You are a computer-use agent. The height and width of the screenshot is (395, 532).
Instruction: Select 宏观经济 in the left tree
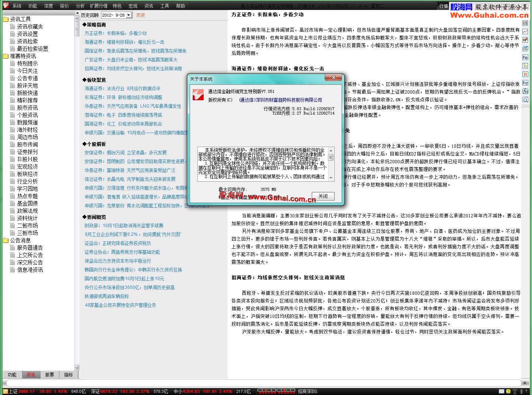pyautogui.click(x=27, y=167)
